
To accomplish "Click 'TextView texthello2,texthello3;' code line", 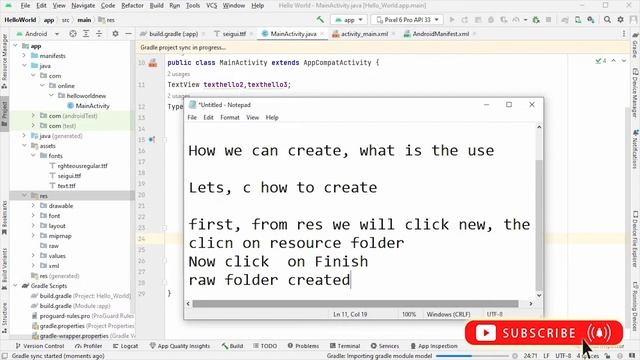I will coord(229,85).
